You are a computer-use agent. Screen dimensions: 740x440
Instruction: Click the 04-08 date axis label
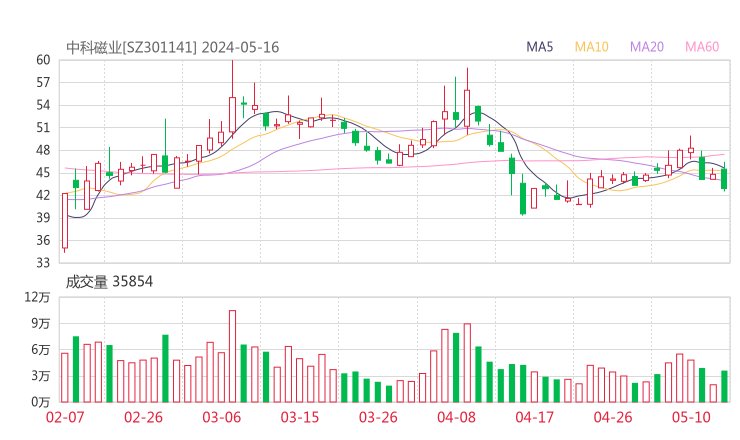pyautogui.click(x=456, y=417)
